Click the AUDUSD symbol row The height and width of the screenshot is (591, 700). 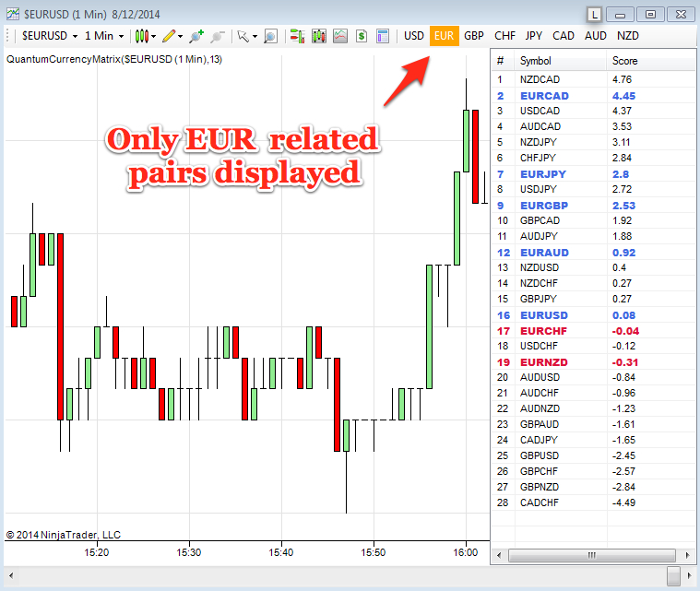(x=593, y=377)
